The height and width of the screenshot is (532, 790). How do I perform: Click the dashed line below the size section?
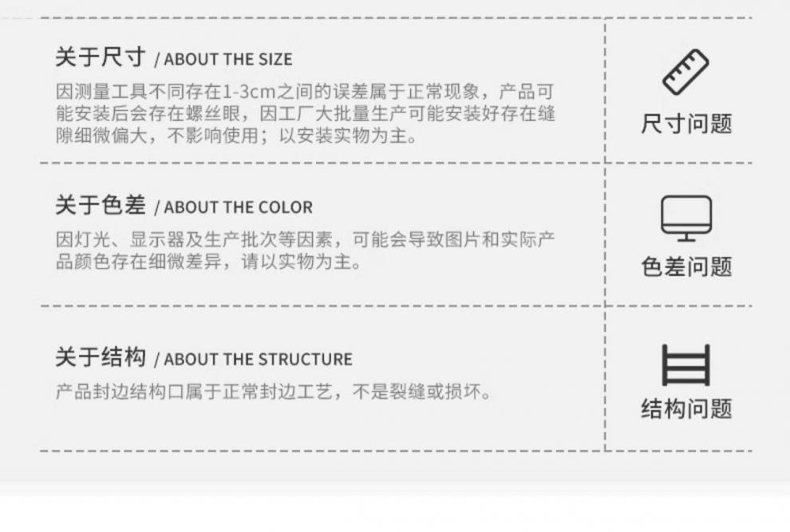click(x=319, y=164)
